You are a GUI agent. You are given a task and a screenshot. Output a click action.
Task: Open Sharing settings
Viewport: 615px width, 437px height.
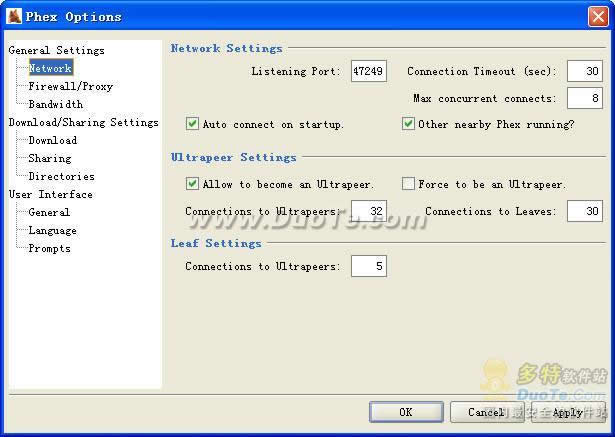(49, 158)
